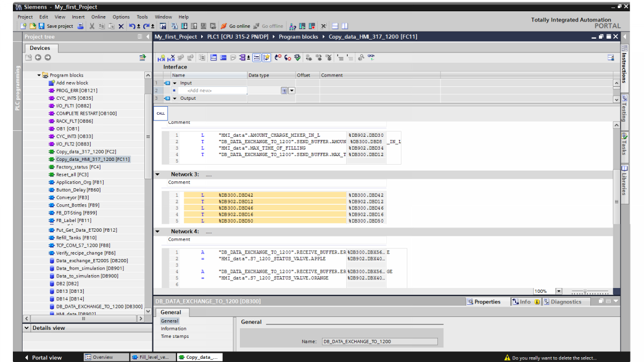Viewport: 644px width, 362px height.
Task: Expand the Details view panel
Action: pos(27,328)
